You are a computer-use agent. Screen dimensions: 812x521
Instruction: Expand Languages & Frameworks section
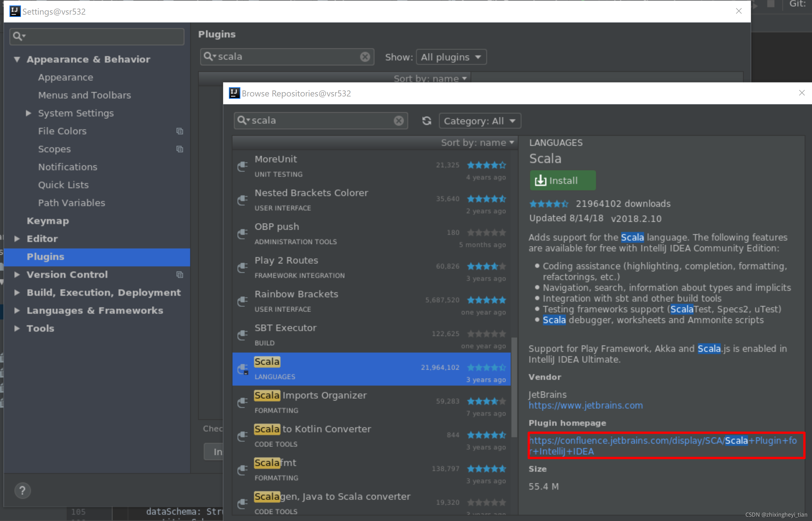tap(17, 311)
